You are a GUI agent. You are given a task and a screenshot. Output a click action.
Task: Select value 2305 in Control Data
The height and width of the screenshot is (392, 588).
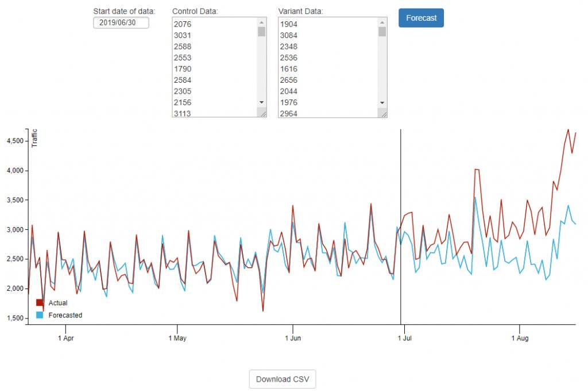tap(183, 91)
